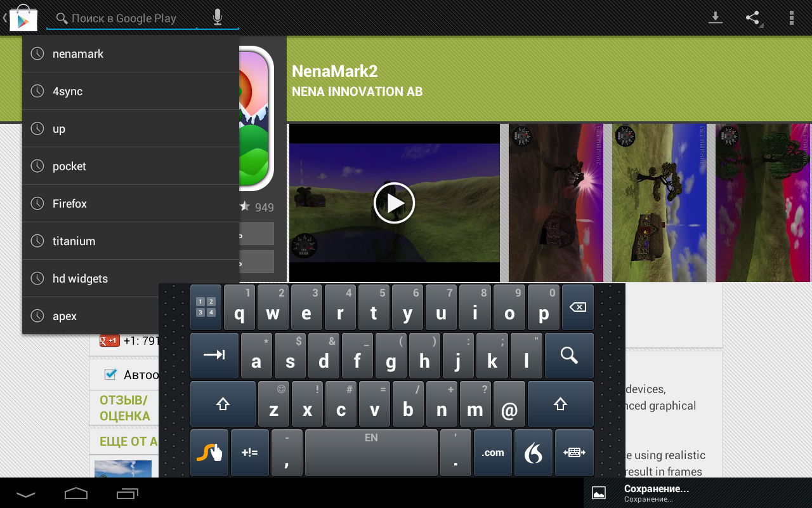Play the NenaMark2 preview video

[x=394, y=203]
